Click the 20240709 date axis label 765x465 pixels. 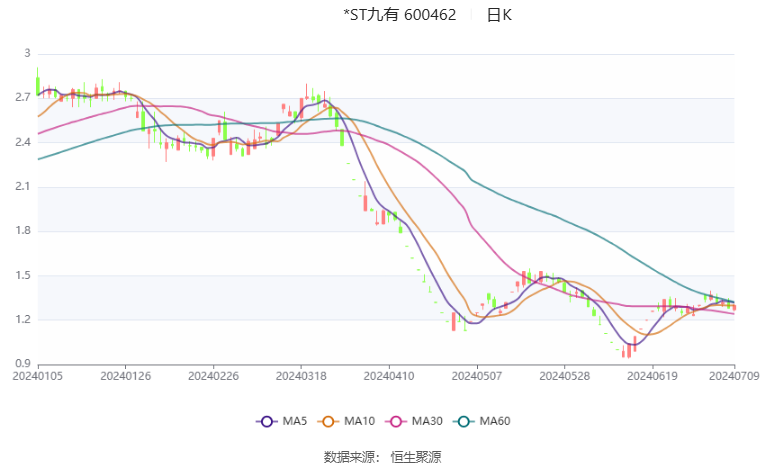(734, 376)
